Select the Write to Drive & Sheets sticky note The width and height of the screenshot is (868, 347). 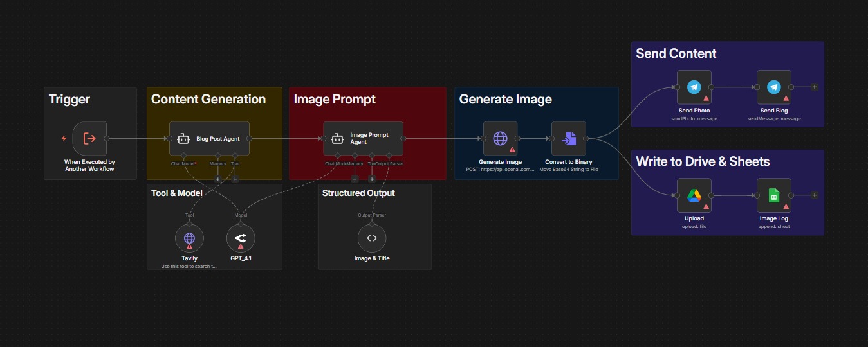point(728,192)
